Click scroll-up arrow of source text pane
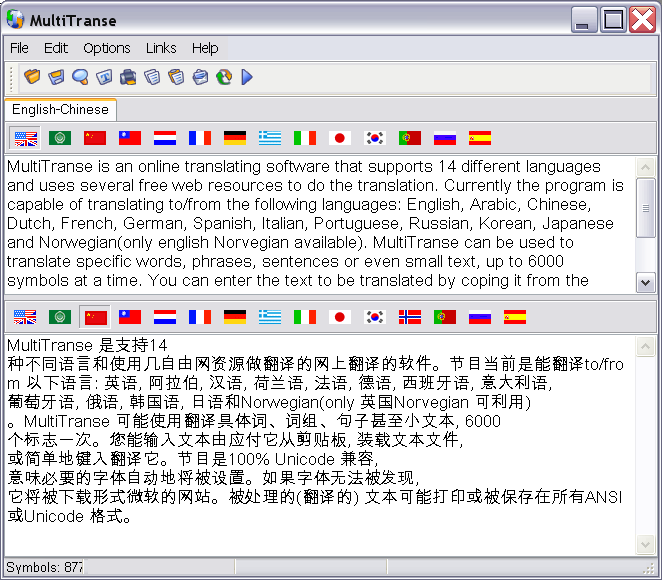The image size is (662, 580). pyautogui.click(x=645, y=168)
